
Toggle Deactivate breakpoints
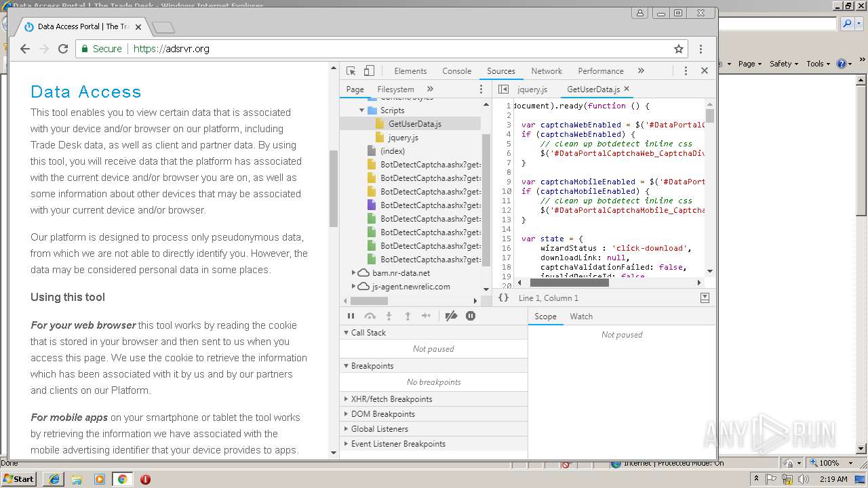click(x=451, y=316)
